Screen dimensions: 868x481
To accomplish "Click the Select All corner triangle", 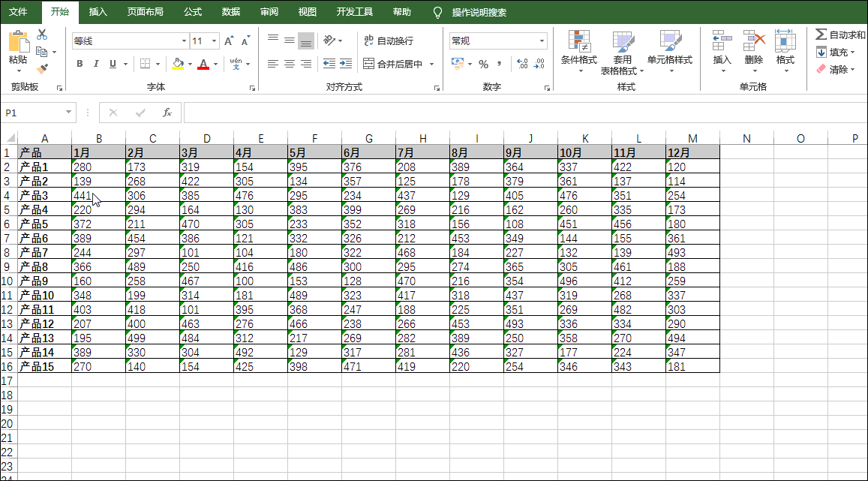I will [10, 138].
